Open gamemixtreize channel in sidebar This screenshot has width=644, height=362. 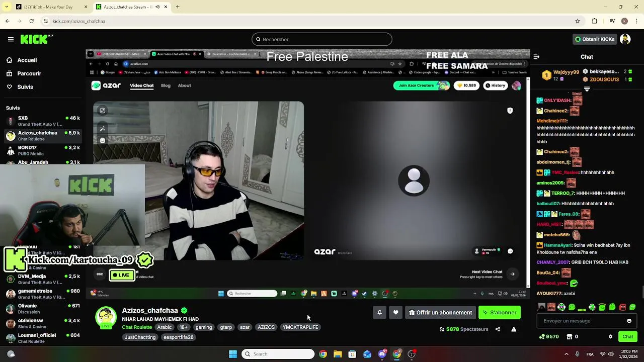[43, 294]
